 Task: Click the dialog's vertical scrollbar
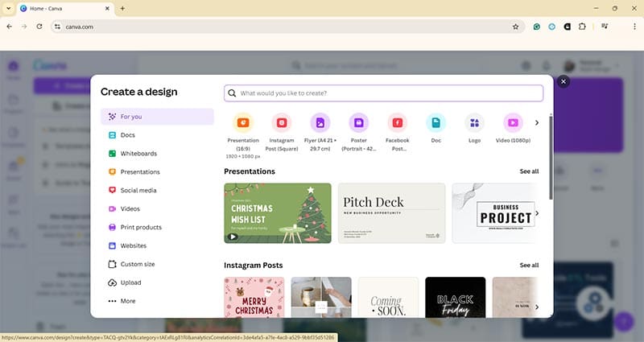click(551, 158)
